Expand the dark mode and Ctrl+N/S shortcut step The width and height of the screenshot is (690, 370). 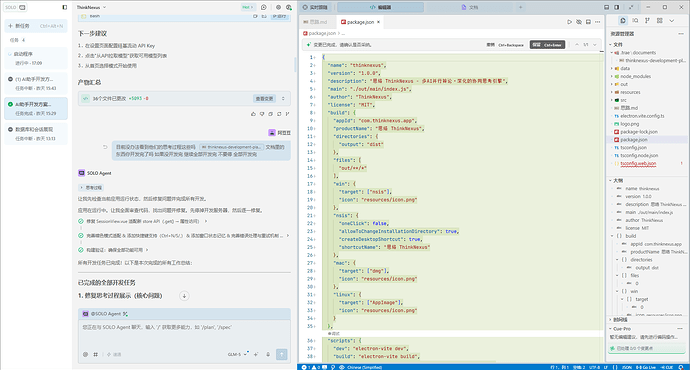pyautogui.click(x=184, y=236)
